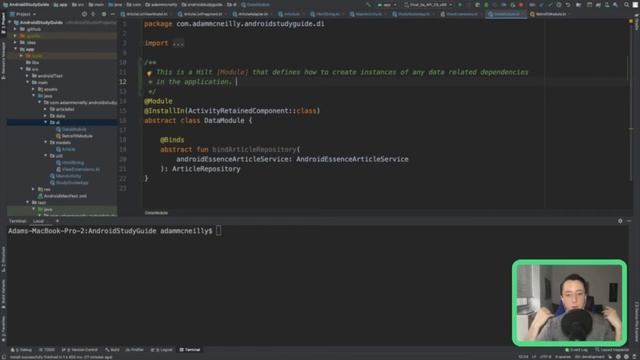Click the terminal command prompt input
Image resolution: width=640 pixels, height=360 pixels.
pyautogui.click(x=219, y=231)
